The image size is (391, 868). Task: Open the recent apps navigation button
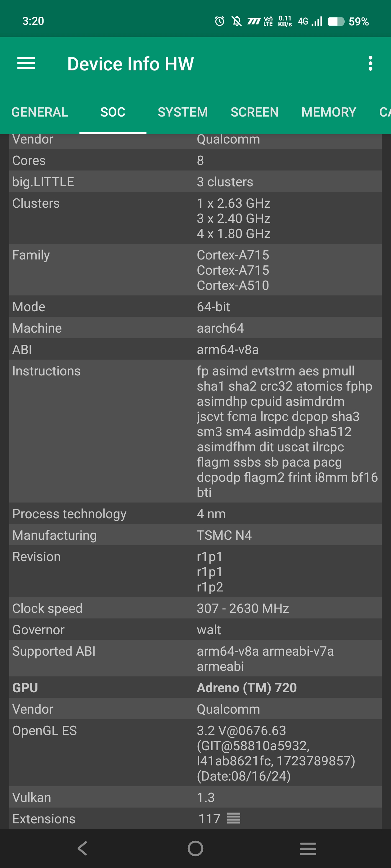point(308,848)
